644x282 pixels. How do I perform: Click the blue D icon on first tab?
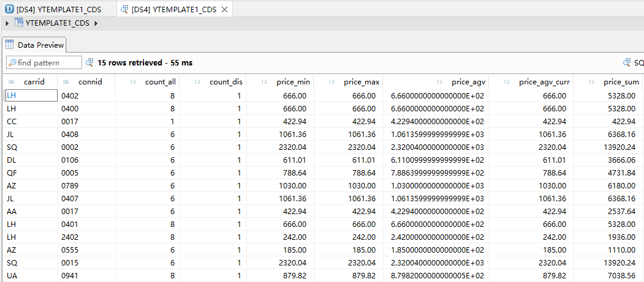click(x=9, y=9)
